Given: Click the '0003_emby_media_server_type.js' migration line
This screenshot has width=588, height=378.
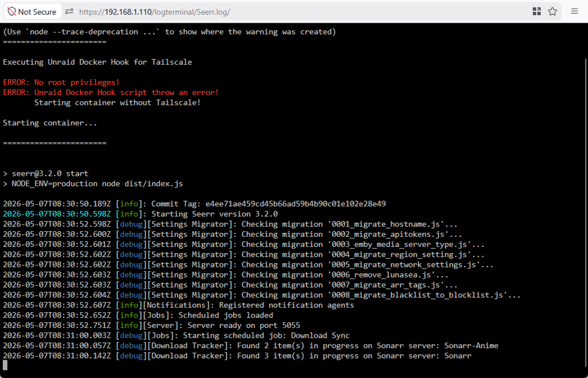Looking at the screenshot, I should (244, 244).
